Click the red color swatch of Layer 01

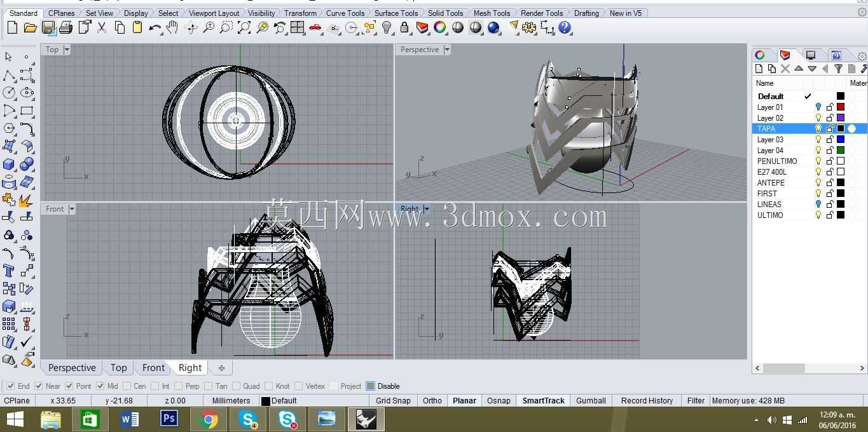841,107
